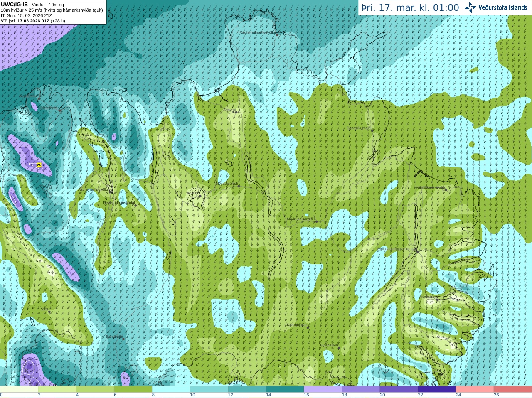
Task: Click the Siglufjörður place label
Action: tap(30, 96)
